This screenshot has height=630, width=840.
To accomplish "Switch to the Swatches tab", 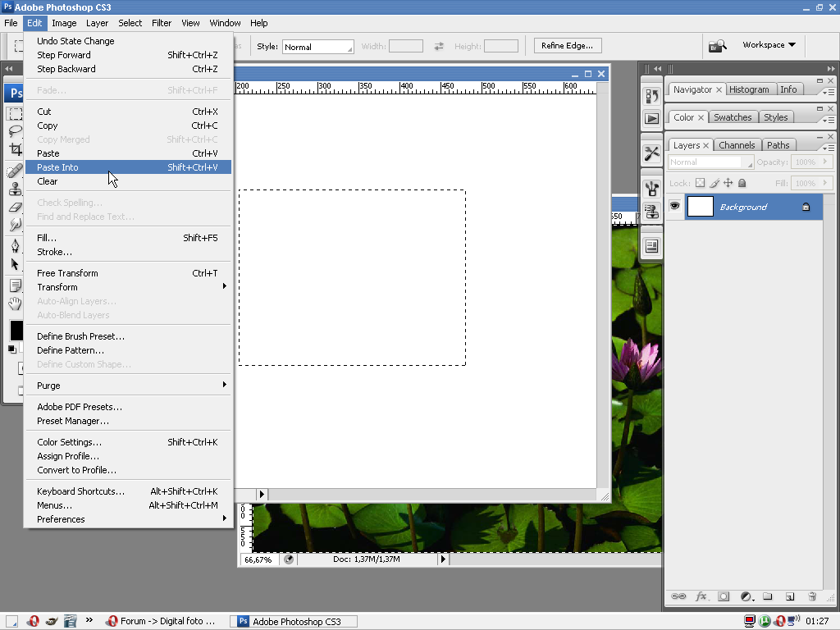I will coord(733,117).
